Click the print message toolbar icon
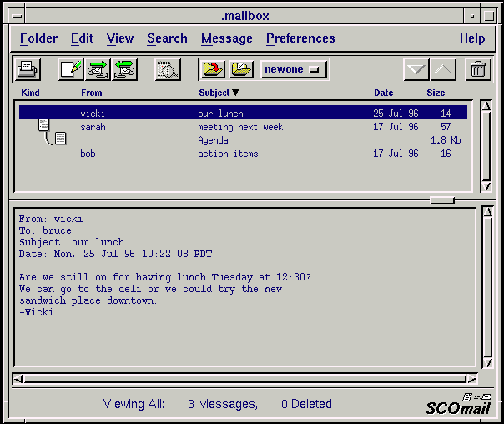This screenshot has width=504, height=424. 28,69
